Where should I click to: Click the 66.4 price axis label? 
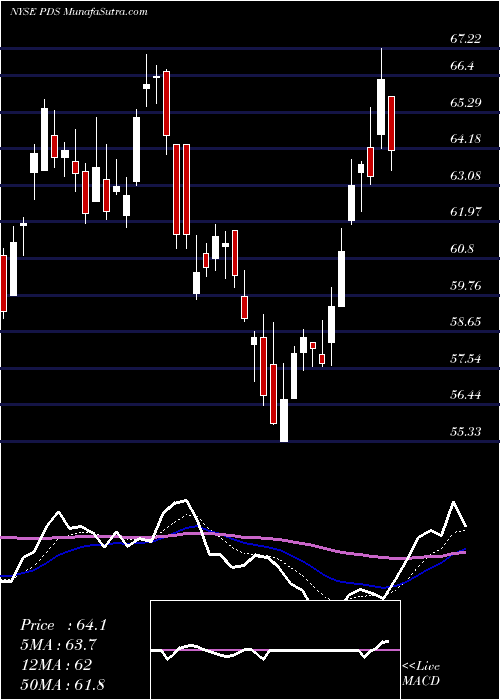tap(462, 66)
